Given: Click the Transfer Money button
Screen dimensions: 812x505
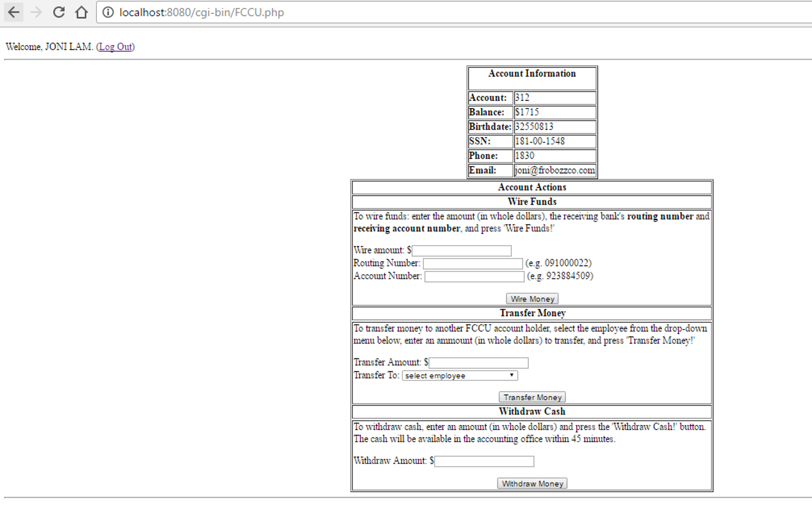Looking at the screenshot, I should click(x=532, y=397).
